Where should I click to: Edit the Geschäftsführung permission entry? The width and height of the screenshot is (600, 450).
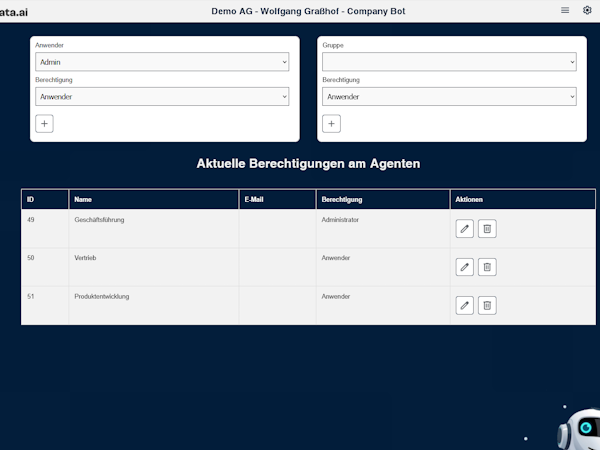tap(465, 229)
